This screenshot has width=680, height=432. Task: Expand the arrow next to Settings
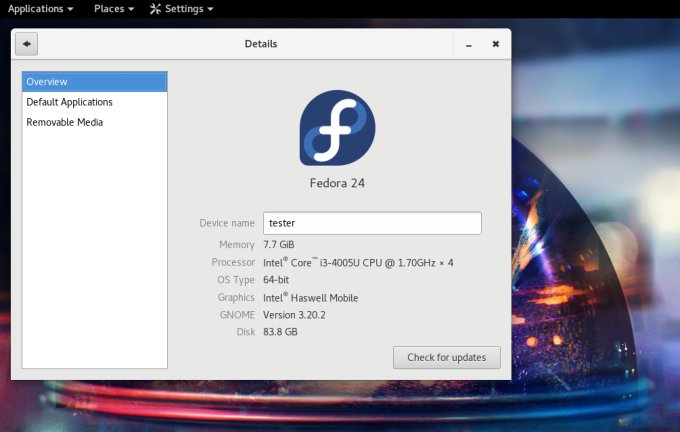(209, 9)
